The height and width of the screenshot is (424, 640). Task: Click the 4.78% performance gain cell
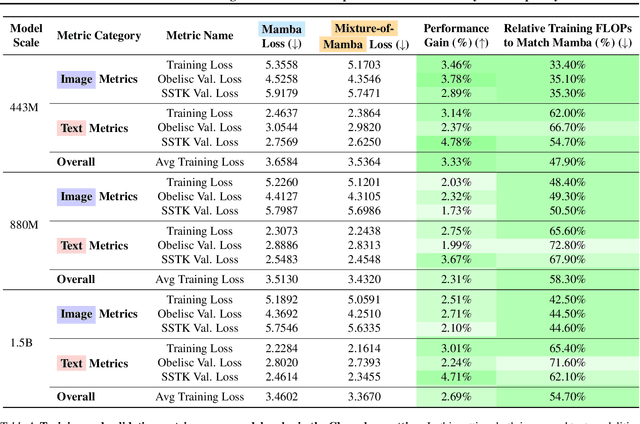coord(456,144)
